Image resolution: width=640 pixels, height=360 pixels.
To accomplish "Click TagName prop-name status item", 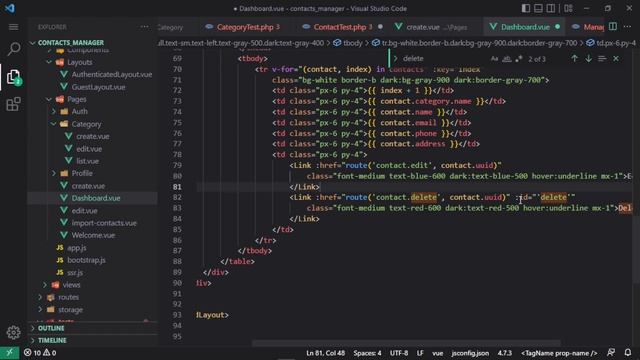I will click(x=559, y=353).
